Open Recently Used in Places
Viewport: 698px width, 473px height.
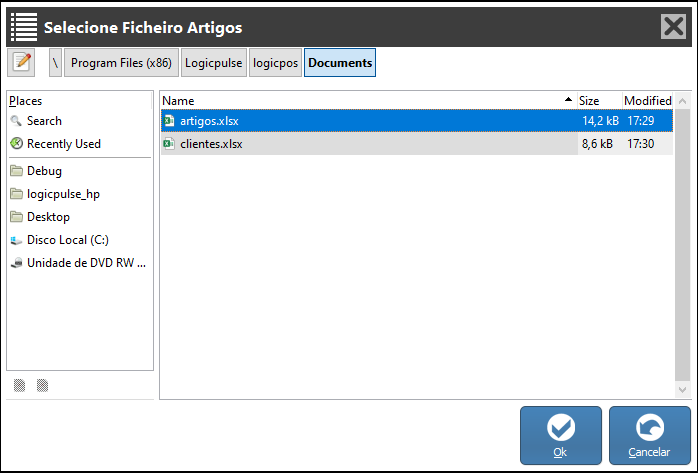pyautogui.click(x=63, y=144)
